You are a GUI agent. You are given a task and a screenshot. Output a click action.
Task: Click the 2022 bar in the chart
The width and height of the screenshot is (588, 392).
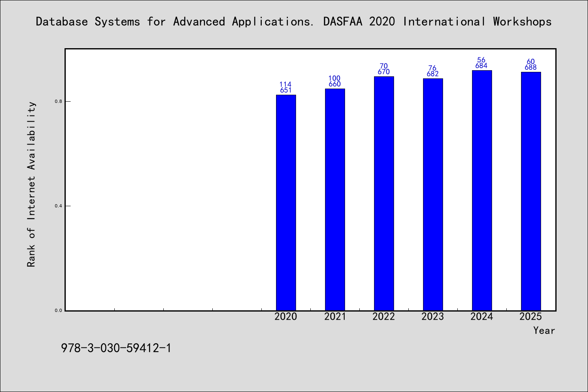(384, 194)
